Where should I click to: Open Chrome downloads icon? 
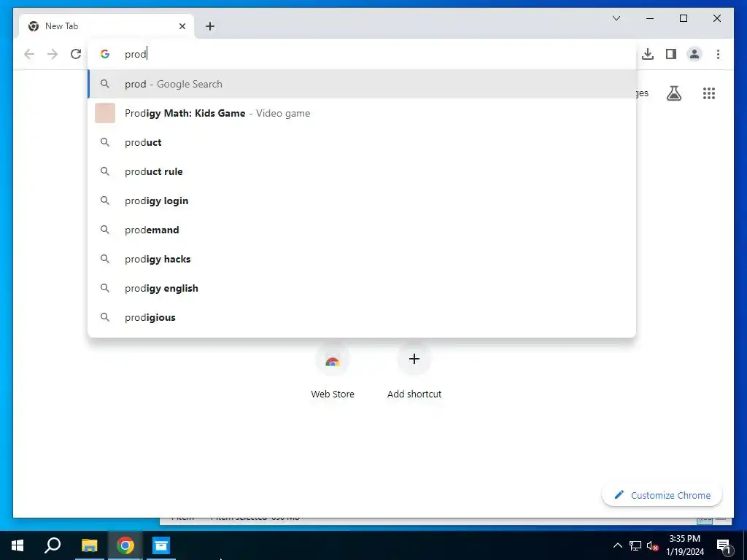pos(648,54)
